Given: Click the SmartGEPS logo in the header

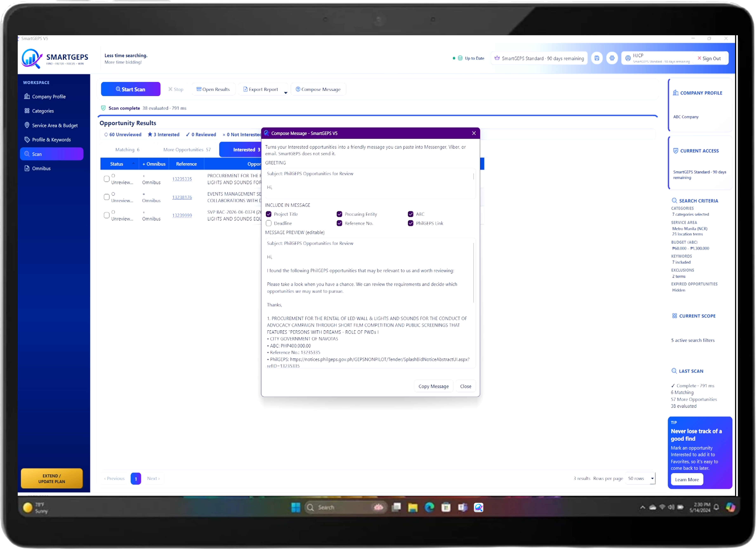Looking at the screenshot, I should 55,58.
